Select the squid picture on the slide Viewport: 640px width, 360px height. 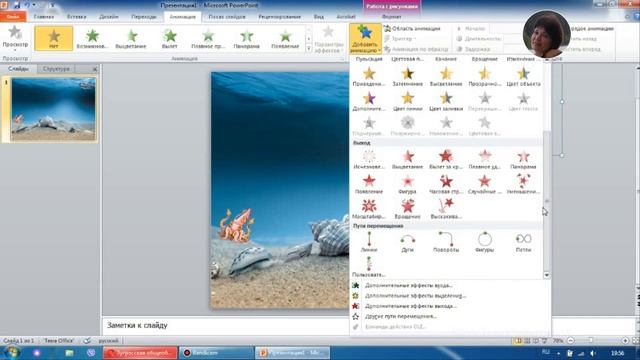point(236,224)
